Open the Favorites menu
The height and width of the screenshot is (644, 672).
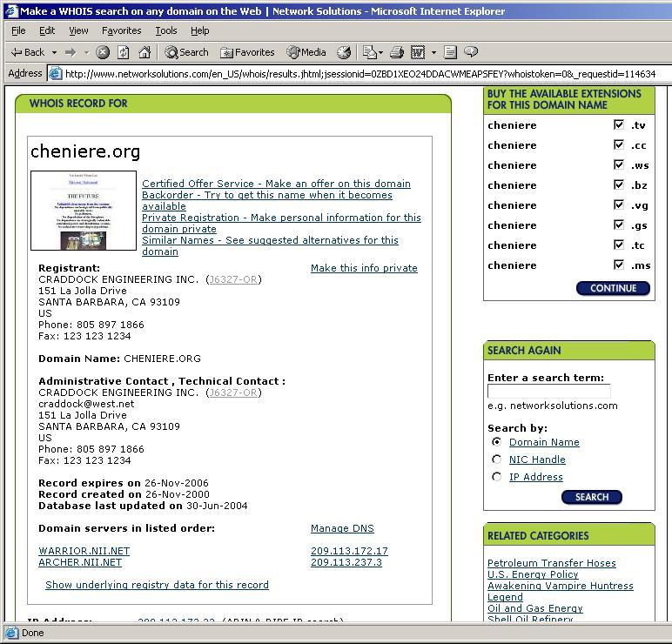(122, 30)
